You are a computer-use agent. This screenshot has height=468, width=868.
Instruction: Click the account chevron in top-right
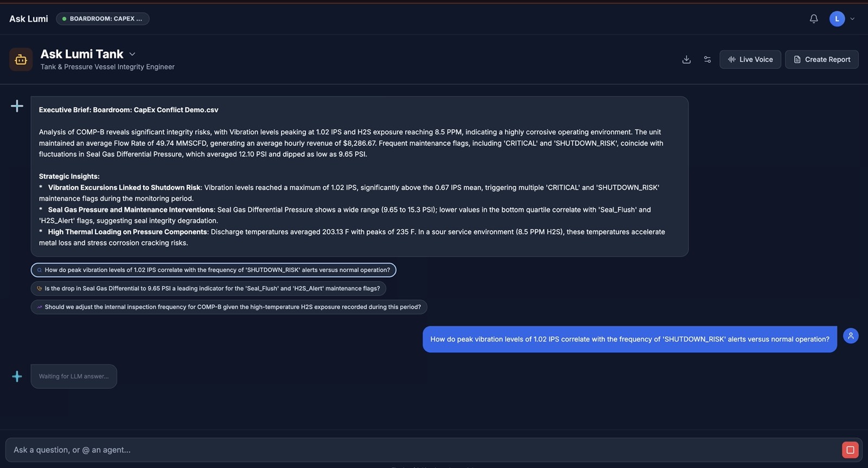852,19
